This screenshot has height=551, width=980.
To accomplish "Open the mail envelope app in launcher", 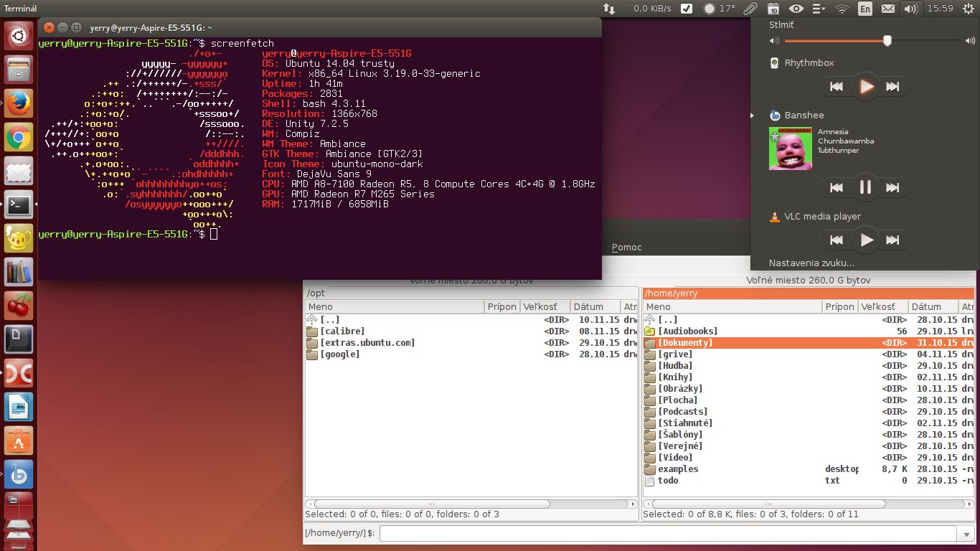I will point(19,171).
